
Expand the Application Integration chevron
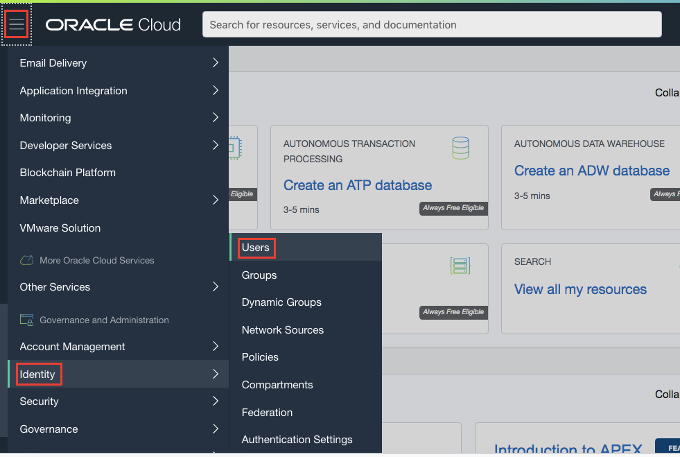pyautogui.click(x=216, y=90)
